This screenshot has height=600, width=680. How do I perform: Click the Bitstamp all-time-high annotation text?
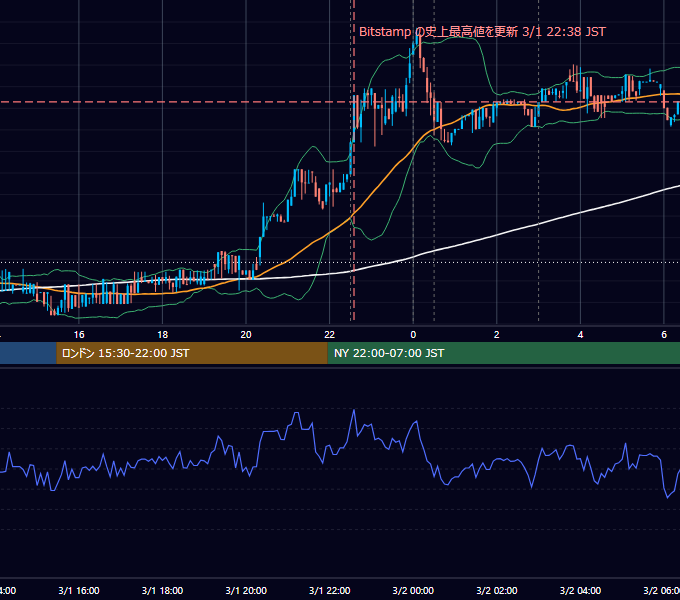point(482,32)
